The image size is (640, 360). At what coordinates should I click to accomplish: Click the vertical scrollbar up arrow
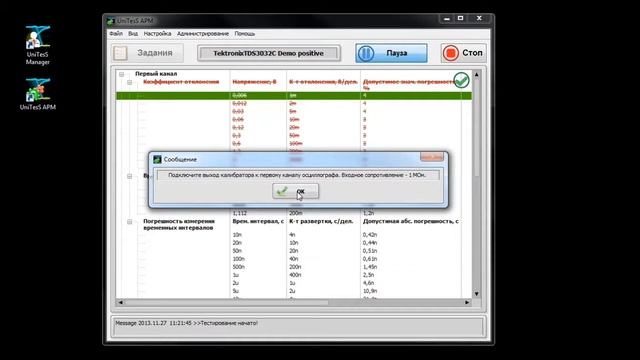click(x=476, y=75)
